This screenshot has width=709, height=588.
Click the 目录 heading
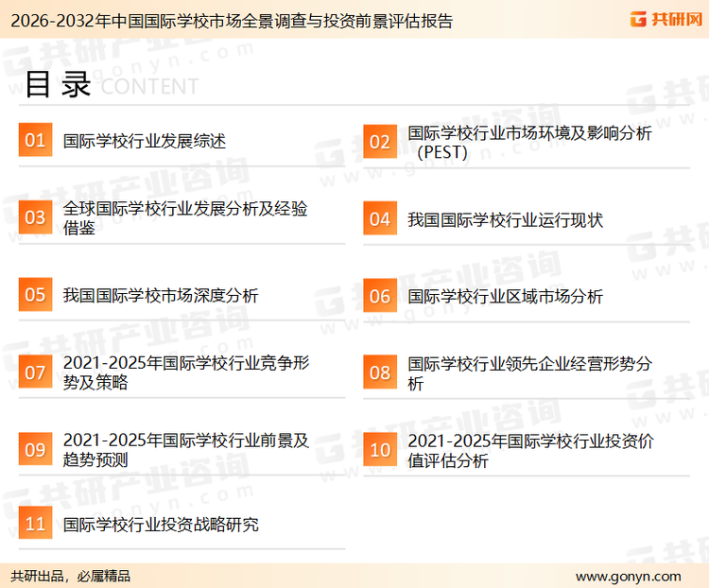tap(58, 84)
